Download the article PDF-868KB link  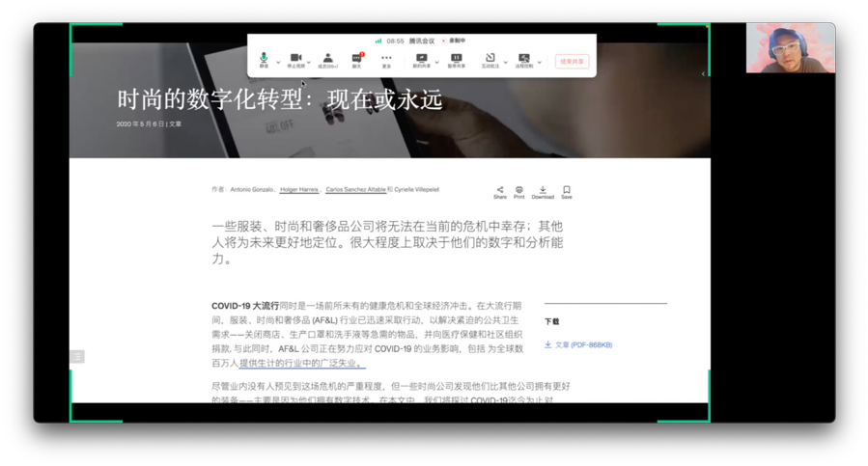583,344
